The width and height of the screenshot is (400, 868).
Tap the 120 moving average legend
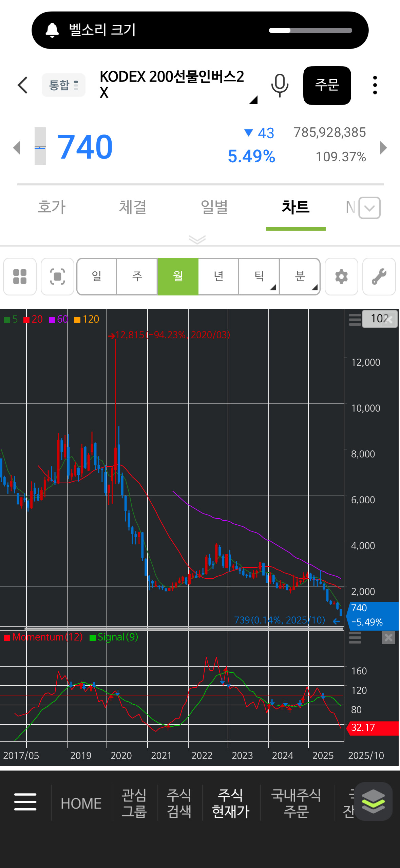tap(87, 319)
